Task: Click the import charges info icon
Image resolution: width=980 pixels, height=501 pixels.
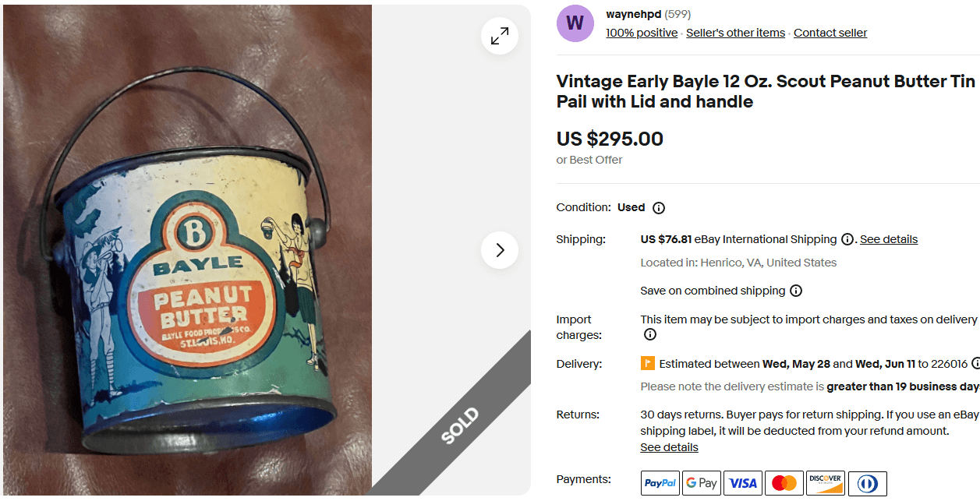Action: pyautogui.click(x=649, y=334)
